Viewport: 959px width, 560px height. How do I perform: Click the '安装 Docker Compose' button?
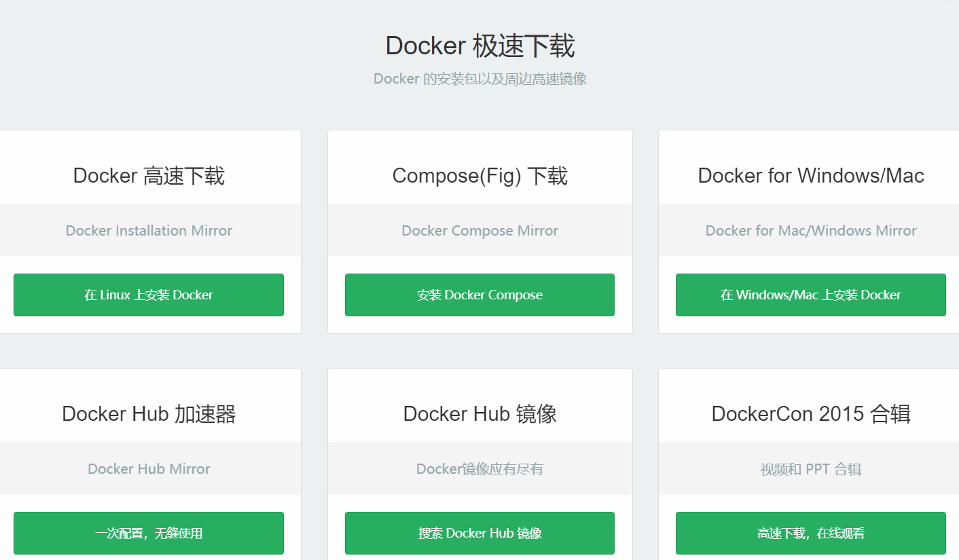479,295
